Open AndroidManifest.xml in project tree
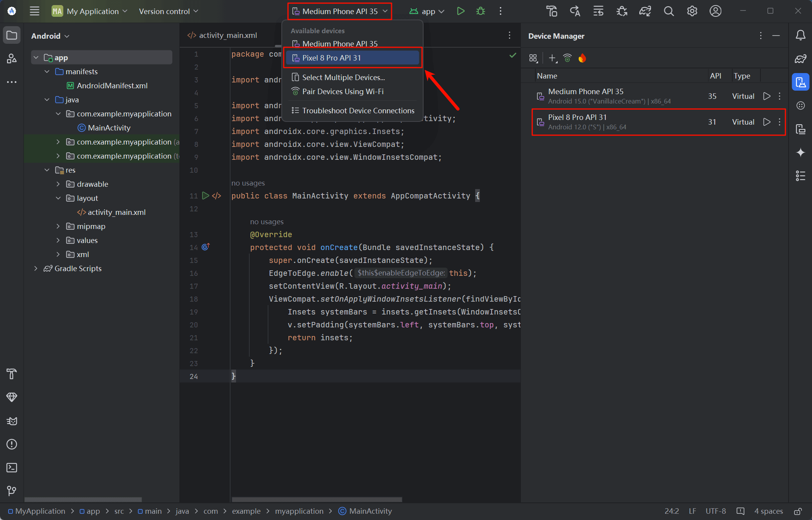The width and height of the screenshot is (812, 520). tap(112, 86)
